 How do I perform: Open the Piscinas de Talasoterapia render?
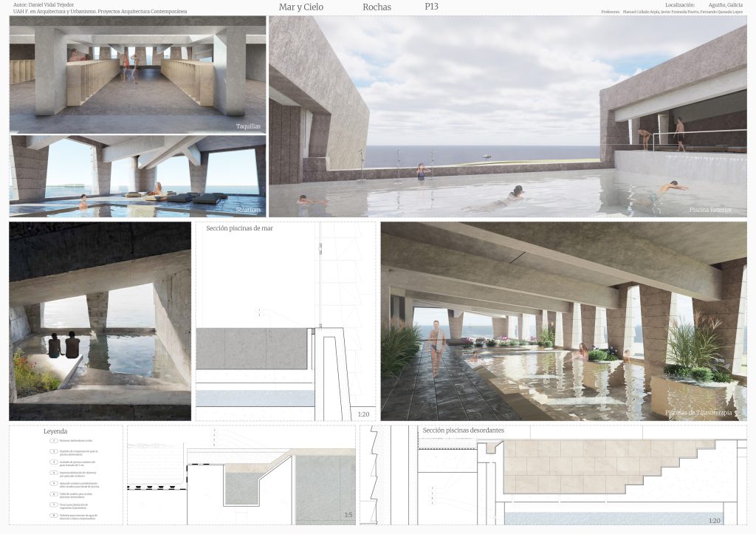pyautogui.click(x=563, y=321)
